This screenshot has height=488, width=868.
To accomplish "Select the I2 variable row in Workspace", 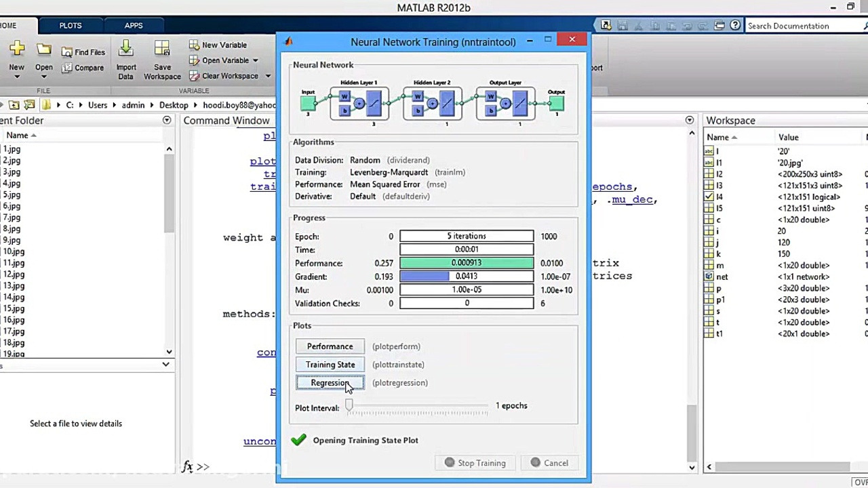I will pyautogui.click(x=785, y=174).
